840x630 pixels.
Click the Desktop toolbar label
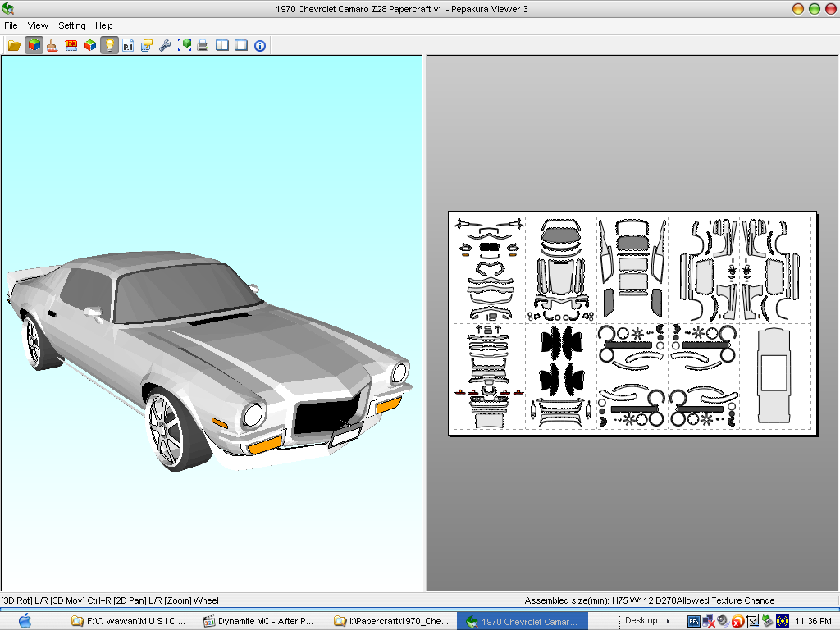click(x=641, y=620)
